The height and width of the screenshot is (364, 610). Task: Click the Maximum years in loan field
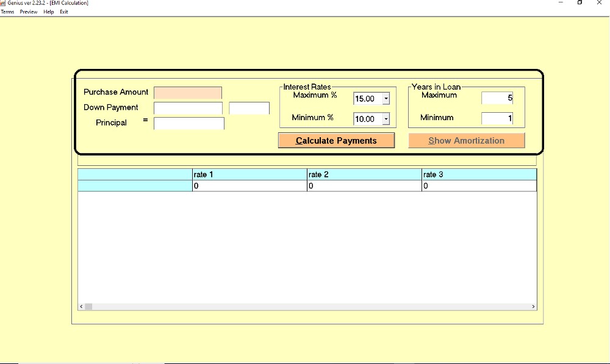coord(497,98)
